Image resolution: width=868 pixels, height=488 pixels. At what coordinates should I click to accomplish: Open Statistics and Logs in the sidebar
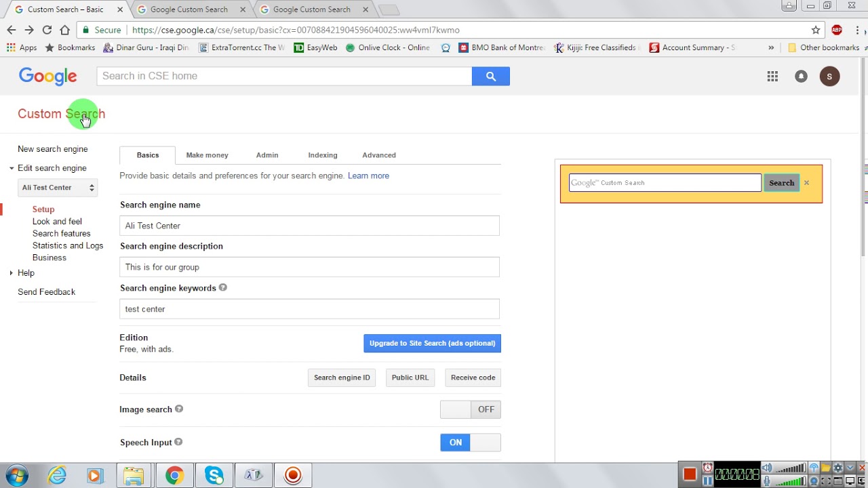coord(68,246)
